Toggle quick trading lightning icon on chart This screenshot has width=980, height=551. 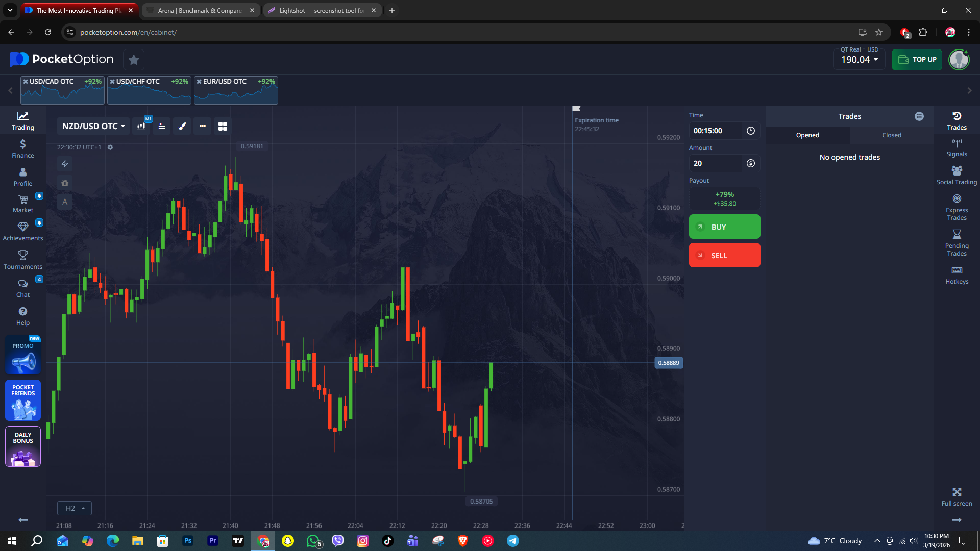click(65, 164)
